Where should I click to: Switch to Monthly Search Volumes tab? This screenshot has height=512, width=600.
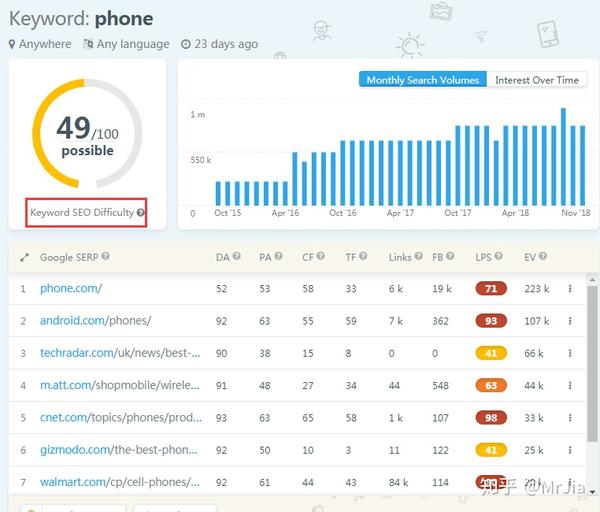[x=423, y=80]
